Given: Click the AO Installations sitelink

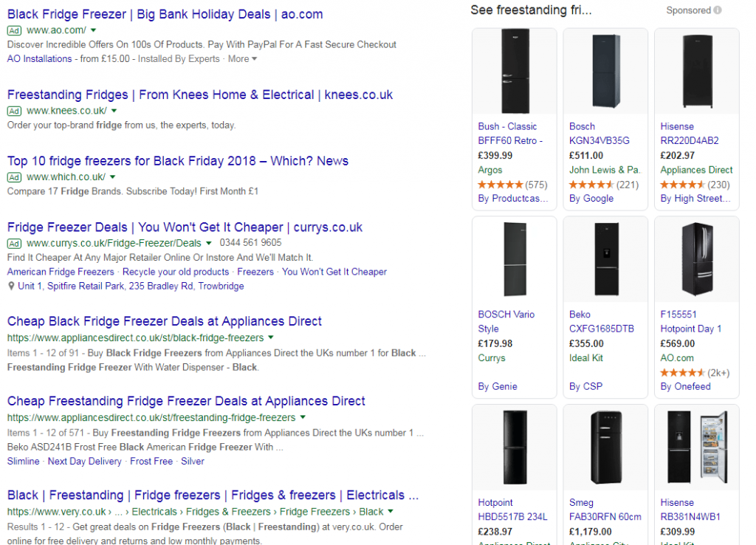Looking at the screenshot, I should tap(40, 59).
